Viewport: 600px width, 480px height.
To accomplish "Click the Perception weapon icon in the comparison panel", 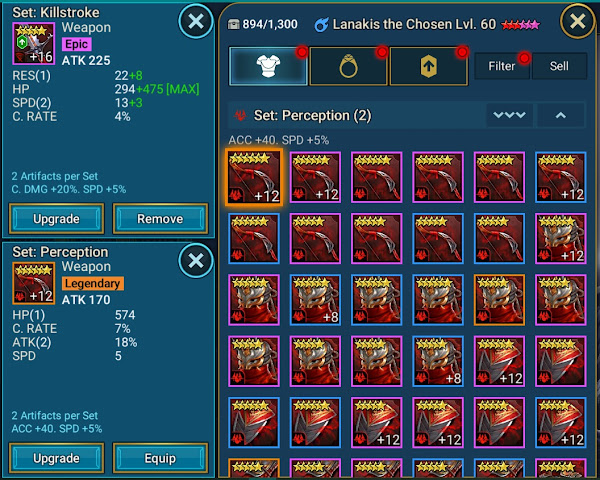I will tap(34, 283).
